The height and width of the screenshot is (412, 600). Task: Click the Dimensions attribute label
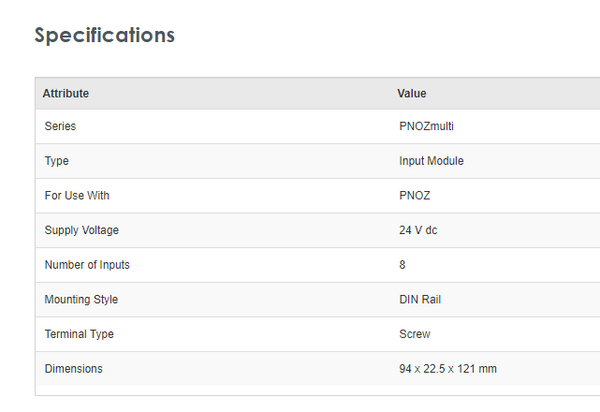(73, 369)
